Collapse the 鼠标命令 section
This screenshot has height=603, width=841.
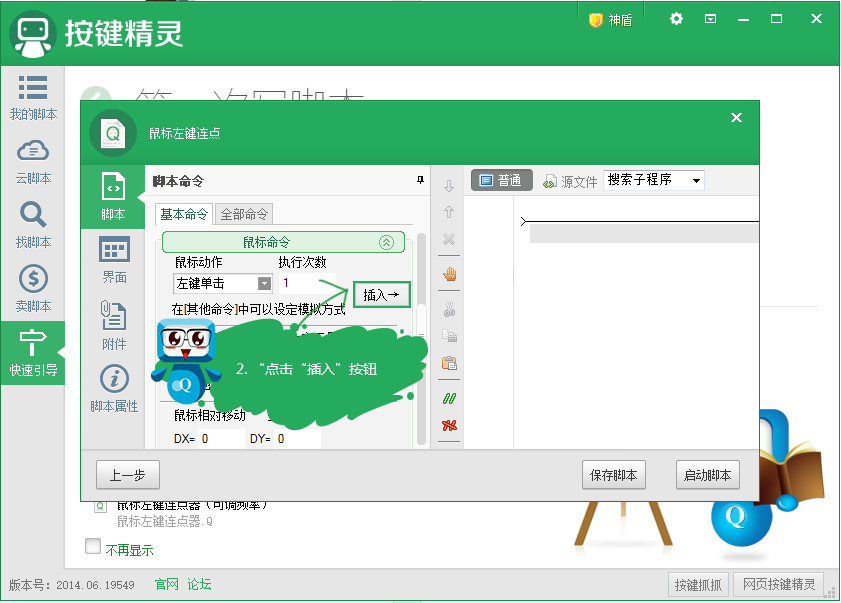[385, 242]
